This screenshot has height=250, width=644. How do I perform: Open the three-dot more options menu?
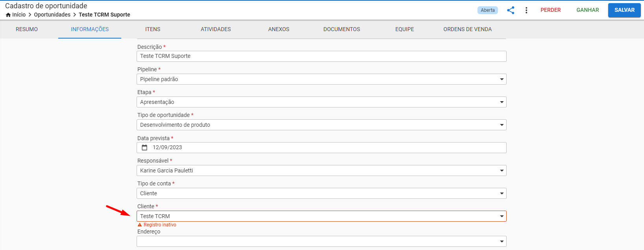tap(526, 10)
